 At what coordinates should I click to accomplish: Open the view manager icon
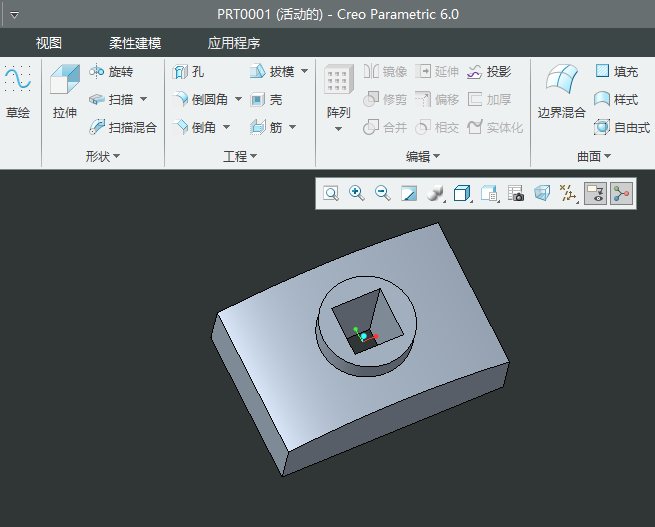click(x=489, y=194)
